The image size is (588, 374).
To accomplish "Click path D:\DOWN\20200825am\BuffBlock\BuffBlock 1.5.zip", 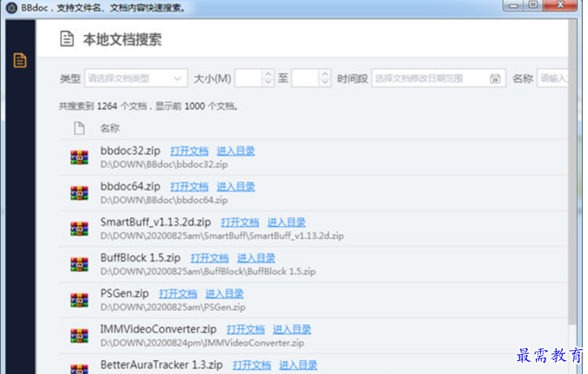I will point(208,272).
